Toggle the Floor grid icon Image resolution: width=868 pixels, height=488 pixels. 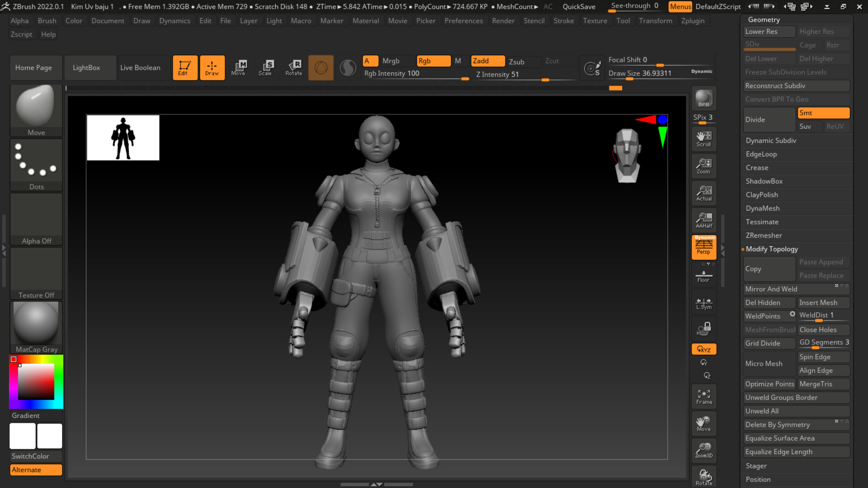pos(704,275)
